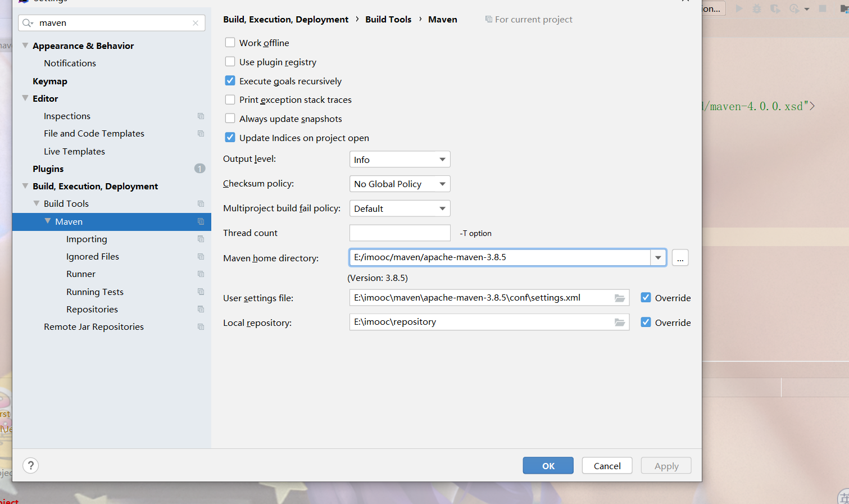Screen dimensions: 849x504
Task: Open Multiproject build fail policy dropdown
Action: pos(399,208)
